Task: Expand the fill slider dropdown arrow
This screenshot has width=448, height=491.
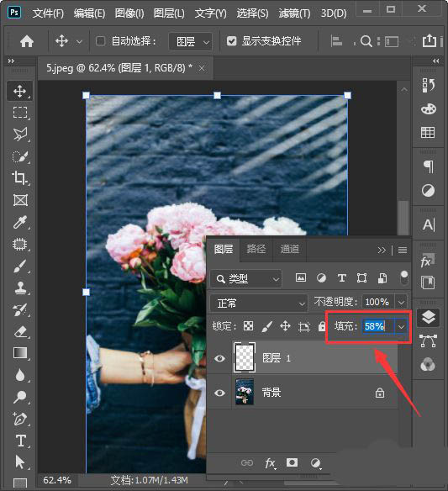Action: point(401,326)
